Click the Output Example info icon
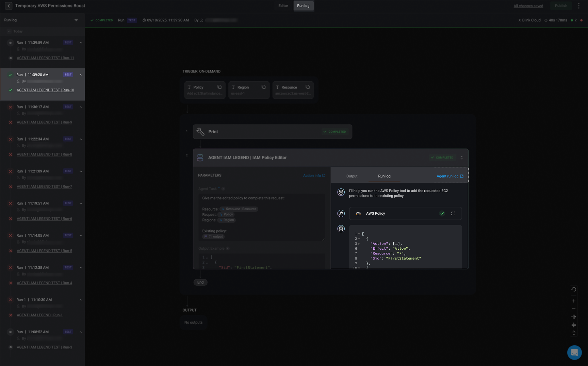 click(228, 249)
